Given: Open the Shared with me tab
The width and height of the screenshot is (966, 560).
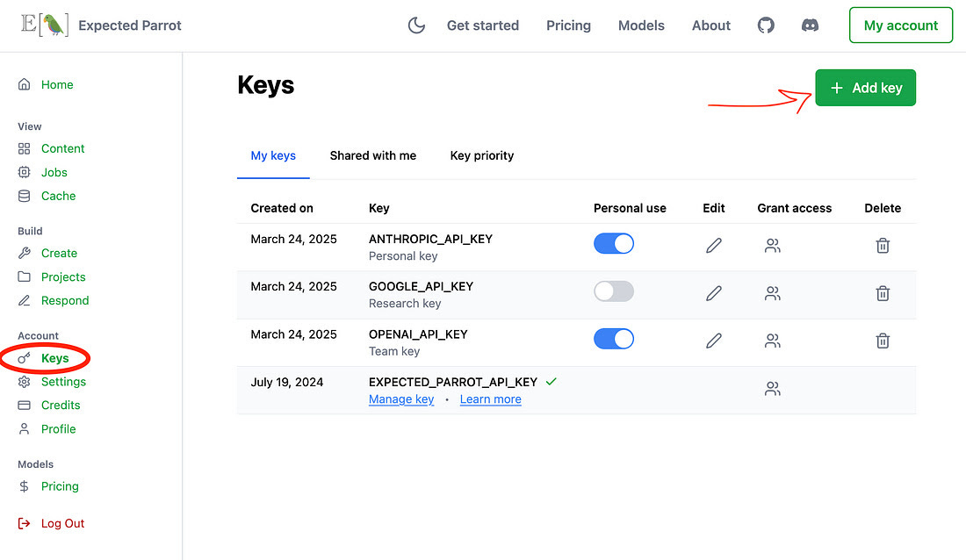Looking at the screenshot, I should coord(372,156).
